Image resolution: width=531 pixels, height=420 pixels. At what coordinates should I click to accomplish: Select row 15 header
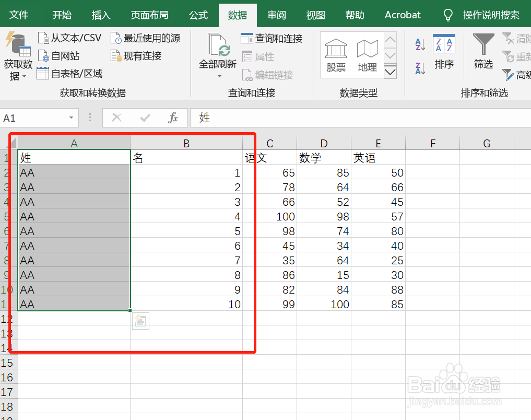[8, 363]
